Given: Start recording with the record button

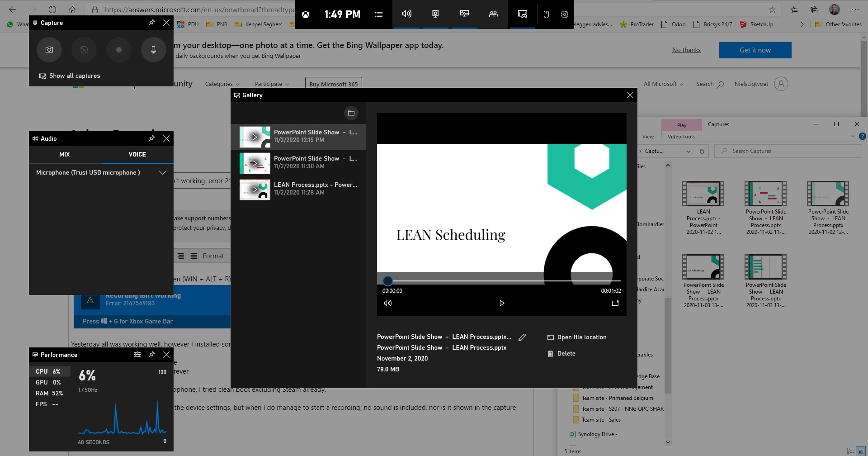Looking at the screenshot, I should point(119,50).
